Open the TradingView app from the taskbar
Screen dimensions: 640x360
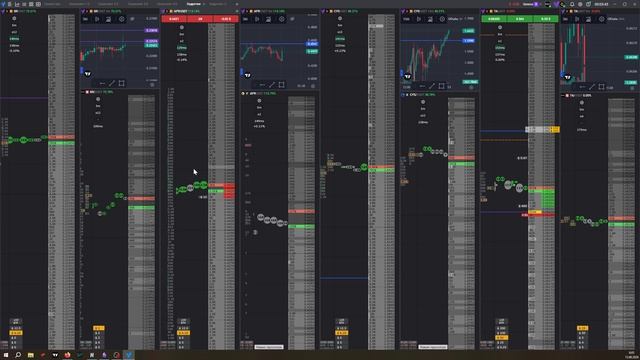click(55, 355)
